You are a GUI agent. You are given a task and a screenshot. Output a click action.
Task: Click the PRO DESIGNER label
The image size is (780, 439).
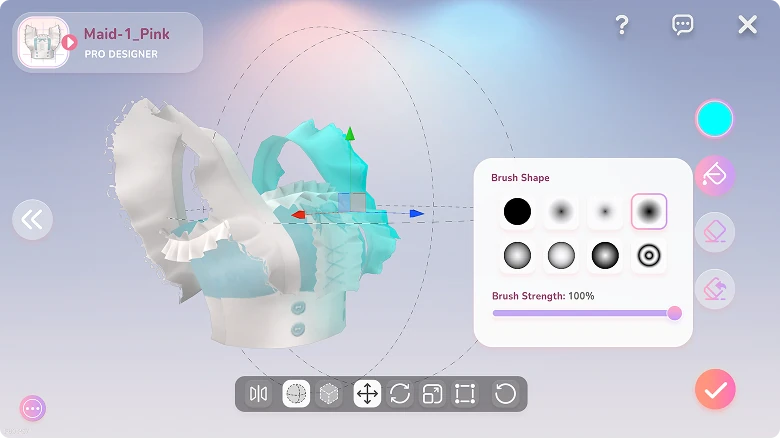pos(121,54)
